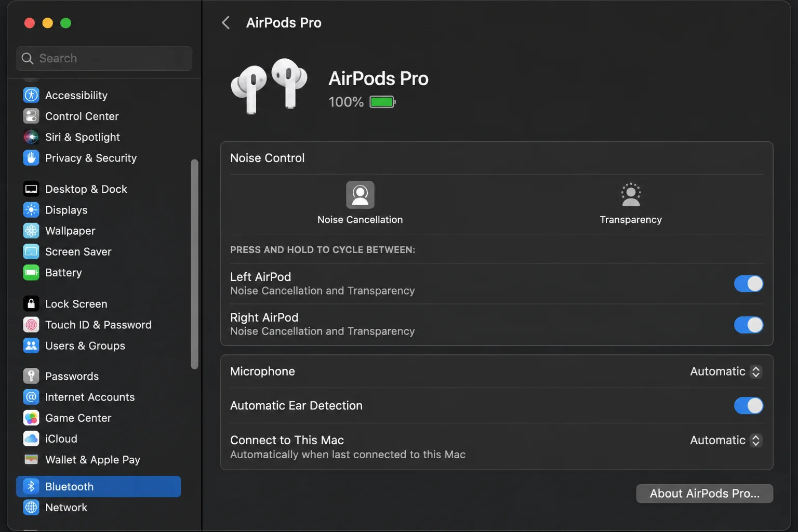The image size is (798, 532).
Task: Open Connect to This Mac dropdown
Action: tap(726, 440)
